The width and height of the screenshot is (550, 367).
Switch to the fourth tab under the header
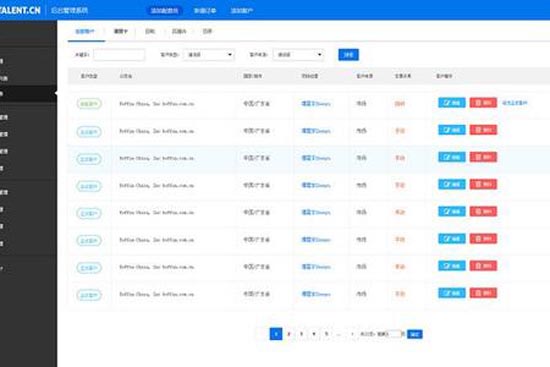pos(179,31)
